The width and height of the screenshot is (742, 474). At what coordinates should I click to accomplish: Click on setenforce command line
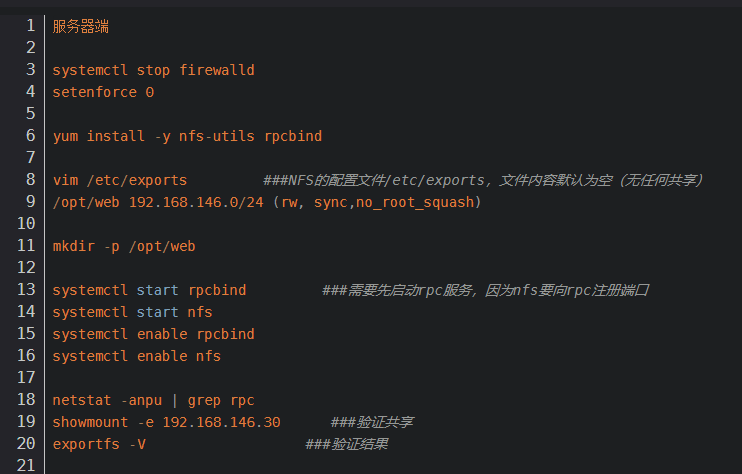pos(103,92)
